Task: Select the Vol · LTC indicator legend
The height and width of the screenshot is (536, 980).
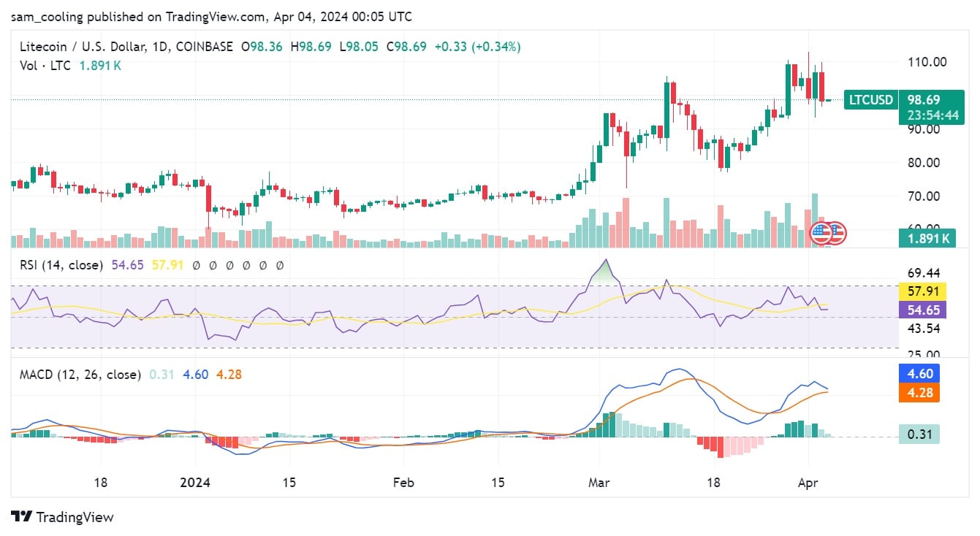Action: point(45,66)
